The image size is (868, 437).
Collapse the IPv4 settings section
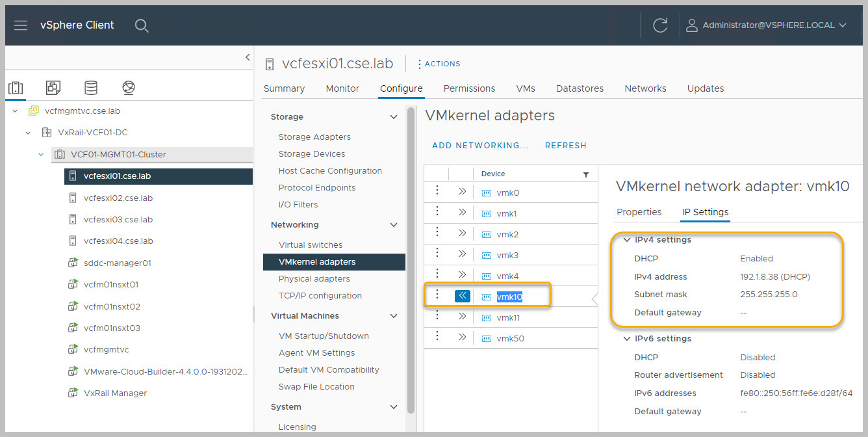point(626,240)
